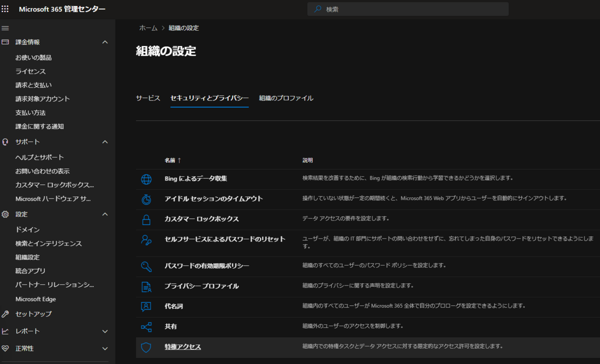Click the key icon for パスワードの有効期限ポリシー
The width and height of the screenshot is (600, 364).
coord(146,266)
